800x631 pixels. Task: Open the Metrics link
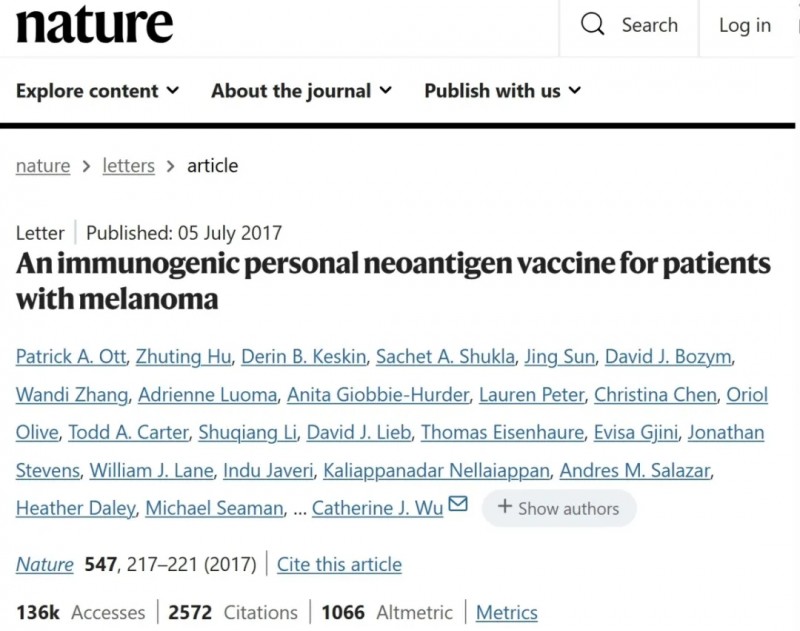tap(506, 612)
